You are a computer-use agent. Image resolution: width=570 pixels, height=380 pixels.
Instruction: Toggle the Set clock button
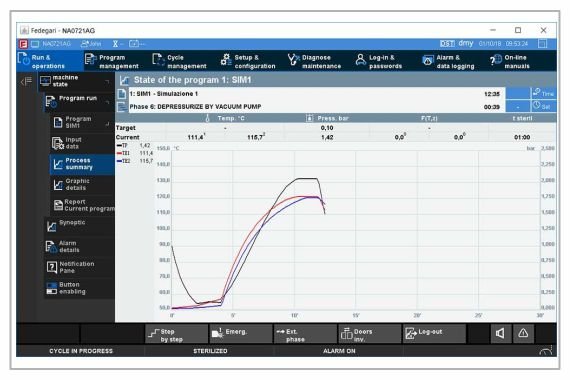point(543,106)
